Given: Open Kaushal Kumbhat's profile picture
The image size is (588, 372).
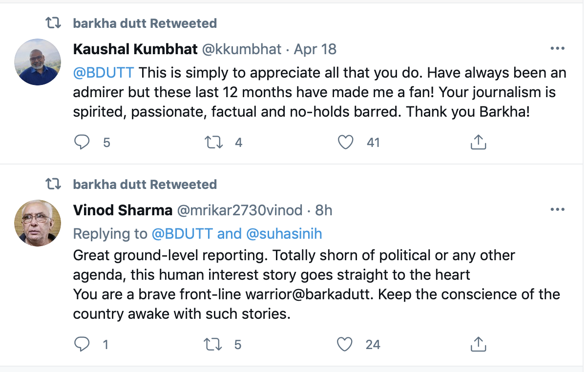Looking at the screenshot, I should [38, 62].
